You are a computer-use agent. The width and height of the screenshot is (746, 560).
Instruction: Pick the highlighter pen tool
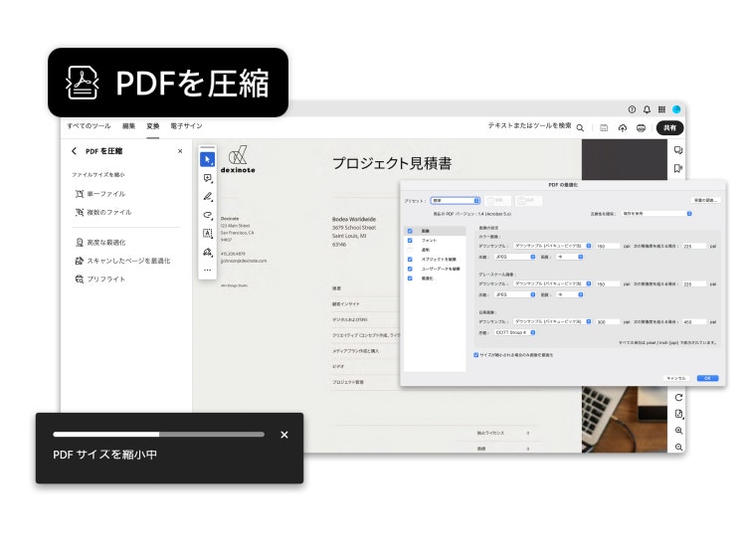[208, 197]
